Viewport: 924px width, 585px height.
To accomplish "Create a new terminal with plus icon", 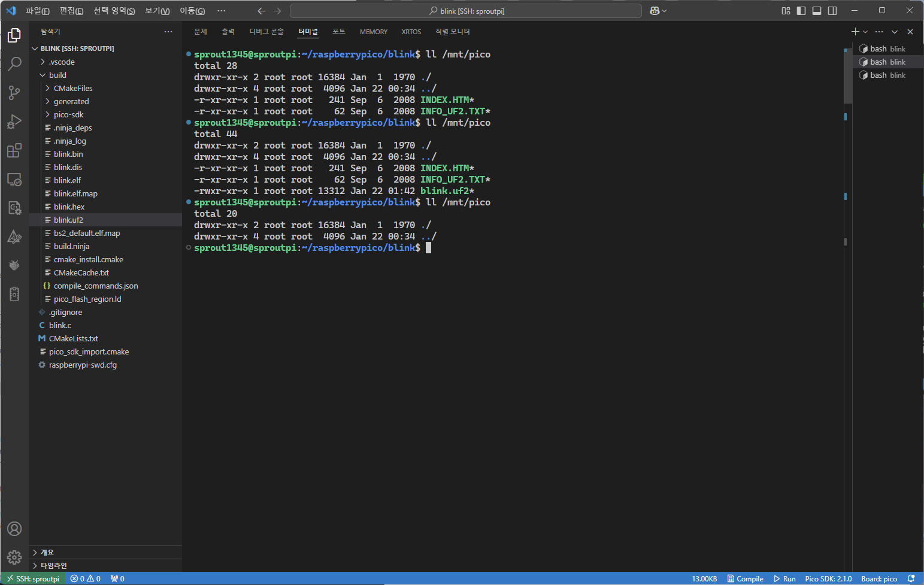I will (855, 32).
